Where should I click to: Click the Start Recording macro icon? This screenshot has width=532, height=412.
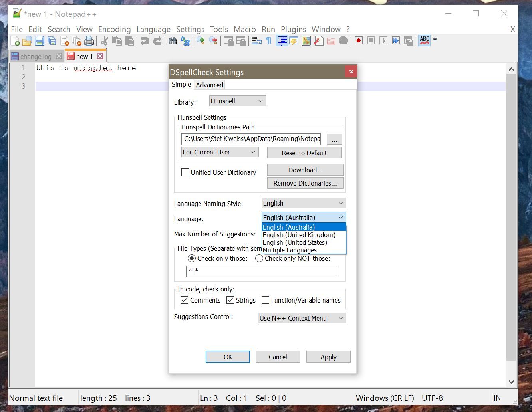coord(359,41)
